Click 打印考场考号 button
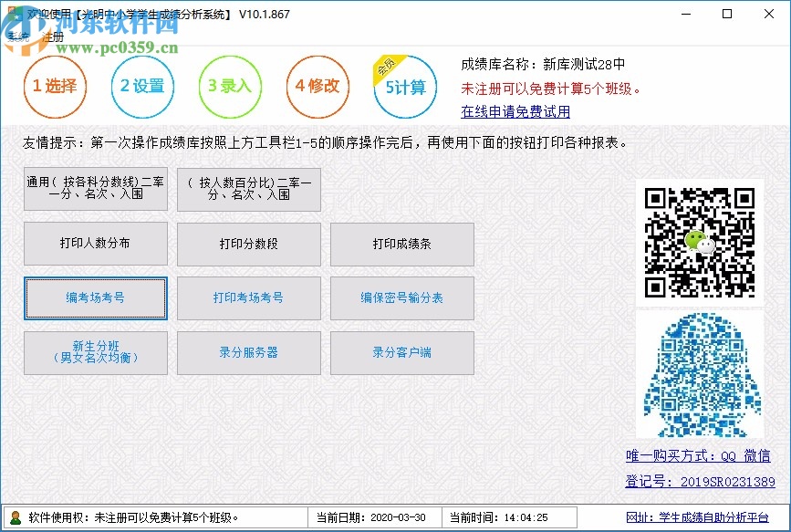The image size is (791, 532). coord(248,298)
